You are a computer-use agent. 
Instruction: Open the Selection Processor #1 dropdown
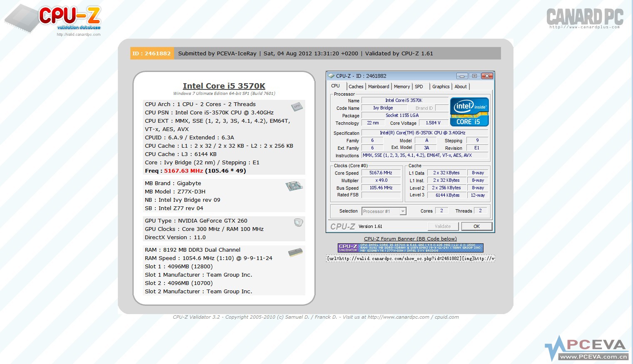[x=403, y=211]
